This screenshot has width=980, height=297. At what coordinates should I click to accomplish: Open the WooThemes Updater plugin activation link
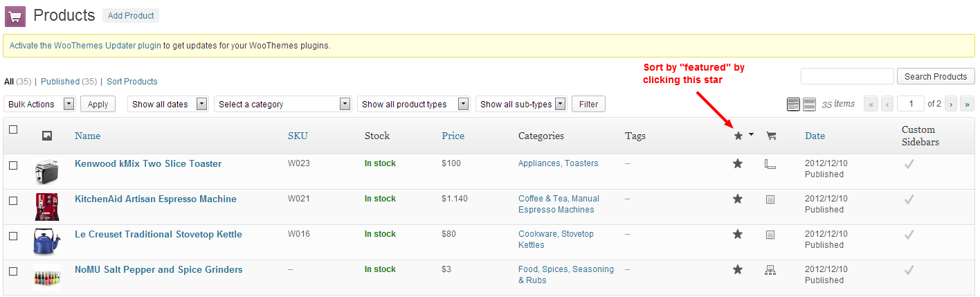[x=85, y=46]
